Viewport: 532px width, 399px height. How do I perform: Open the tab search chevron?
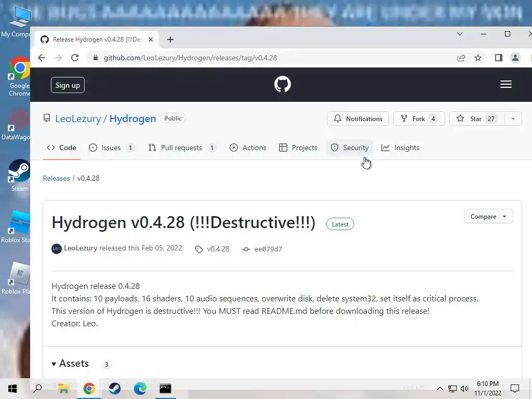pos(460,34)
